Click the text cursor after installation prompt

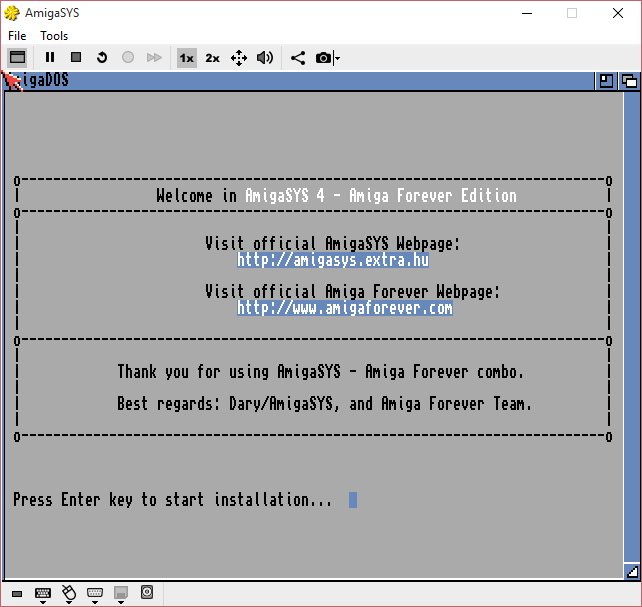353,500
